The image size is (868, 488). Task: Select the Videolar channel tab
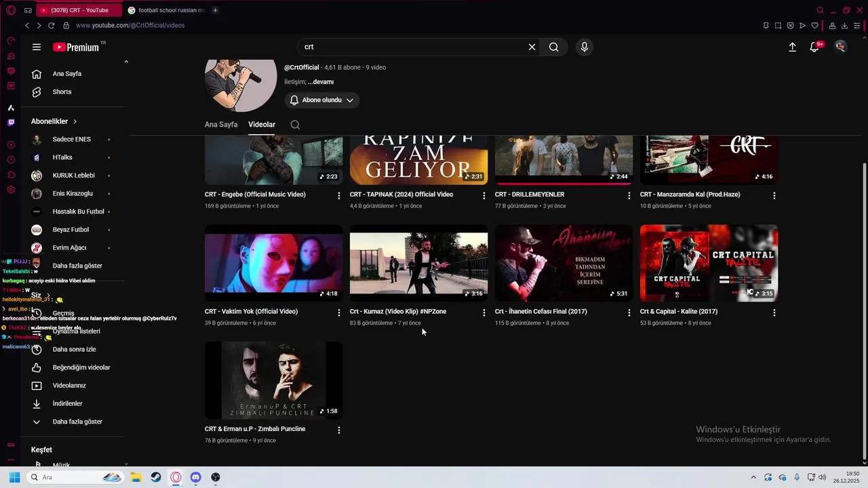[x=262, y=125]
